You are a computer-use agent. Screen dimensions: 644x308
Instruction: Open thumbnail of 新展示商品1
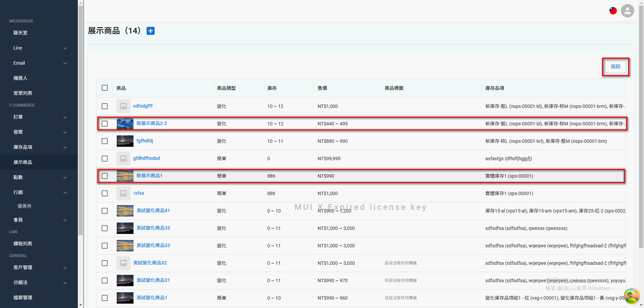pos(125,176)
